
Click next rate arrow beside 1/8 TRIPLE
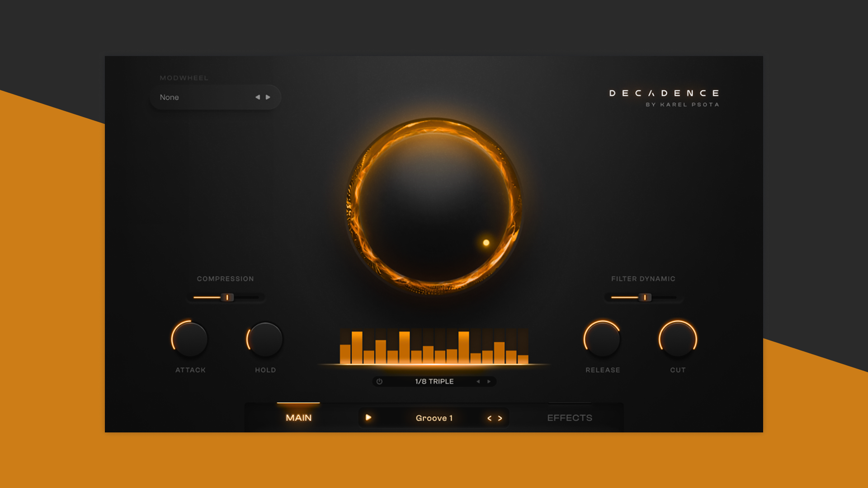coord(489,382)
